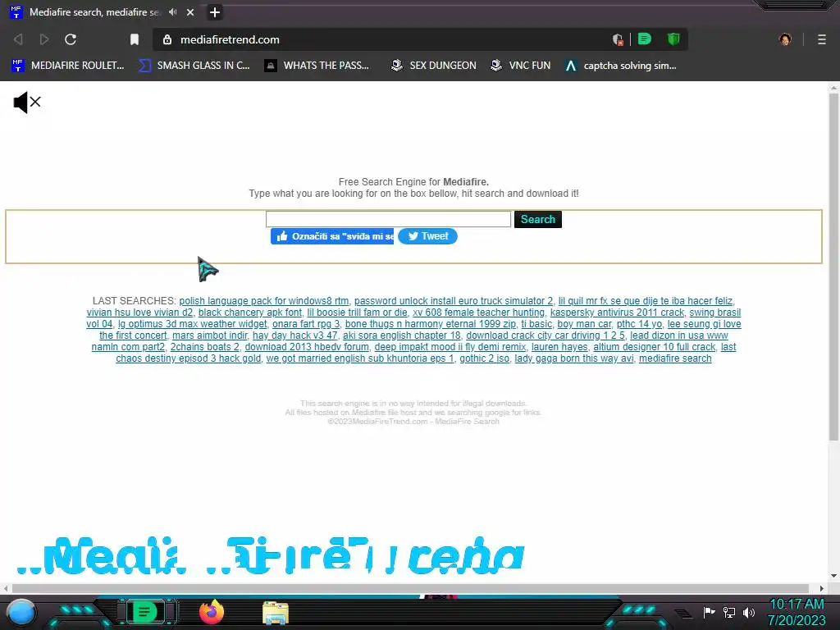Viewport: 840px width, 630px height.
Task: Reload the page with the refresh icon
Action: click(x=71, y=39)
